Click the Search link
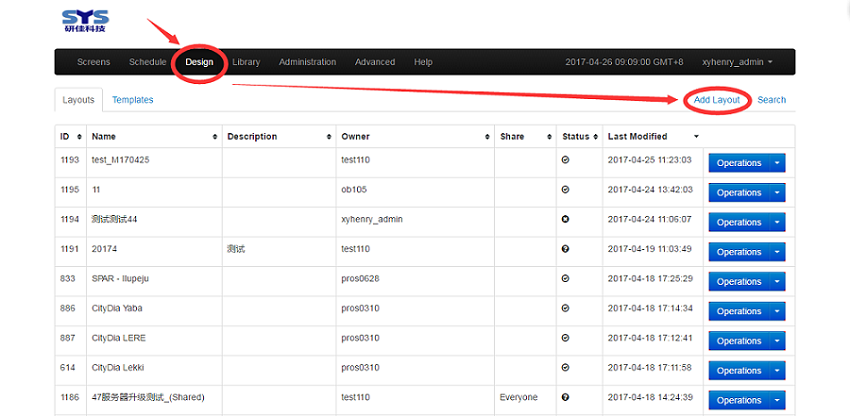The width and height of the screenshot is (850, 416). click(x=771, y=100)
